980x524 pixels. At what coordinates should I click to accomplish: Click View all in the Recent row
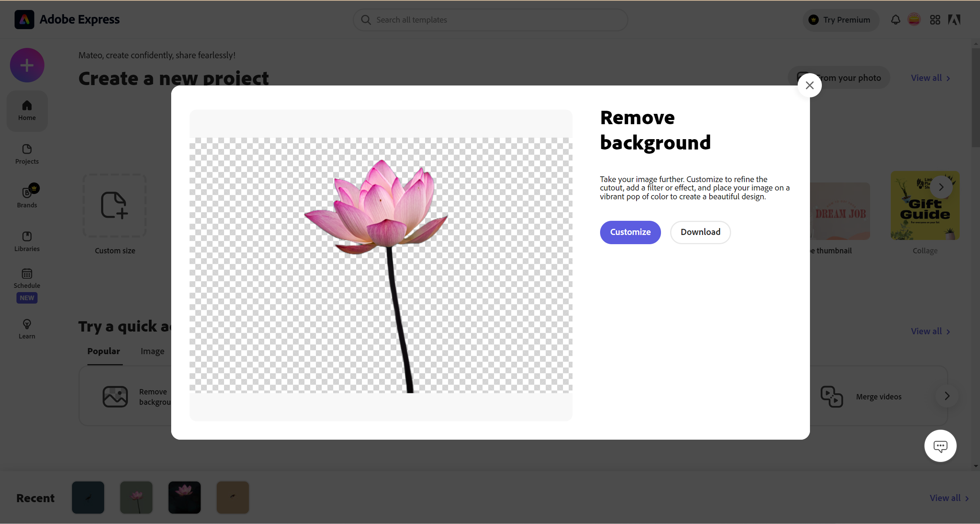tap(949, 498)
